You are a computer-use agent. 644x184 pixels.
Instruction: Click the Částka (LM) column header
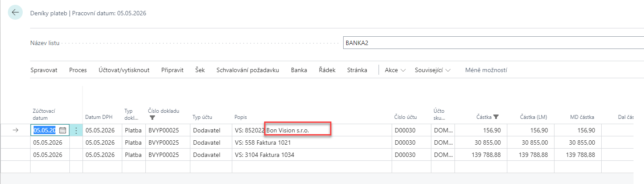coord(533,117)
